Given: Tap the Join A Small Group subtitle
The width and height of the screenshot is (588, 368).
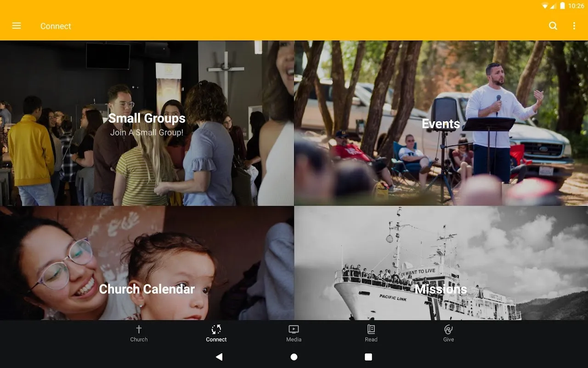Looking at the screenshot, I should [x=147, y=132].
